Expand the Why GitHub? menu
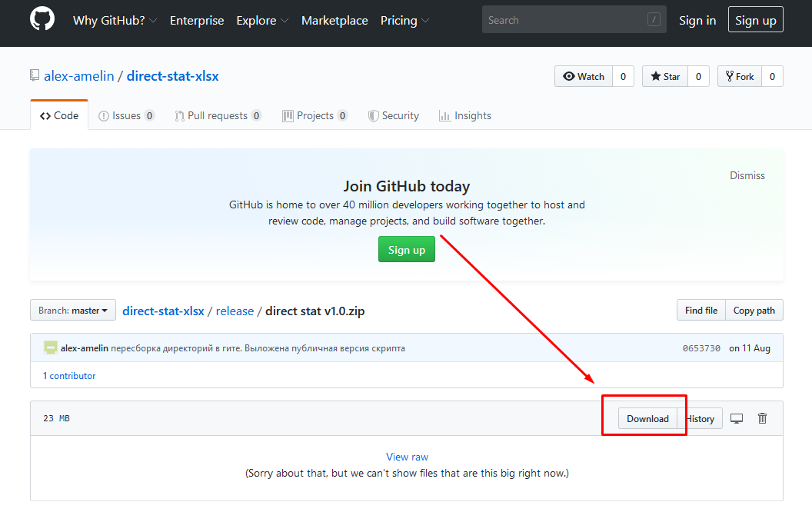Image resolution: width=812 pixels, height=532 pixels. [115, 20]
